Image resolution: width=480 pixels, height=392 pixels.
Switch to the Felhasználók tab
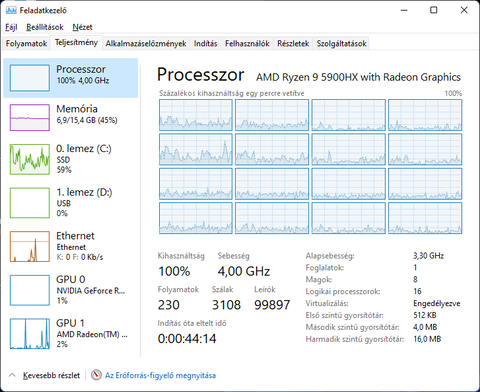(247, 44)
